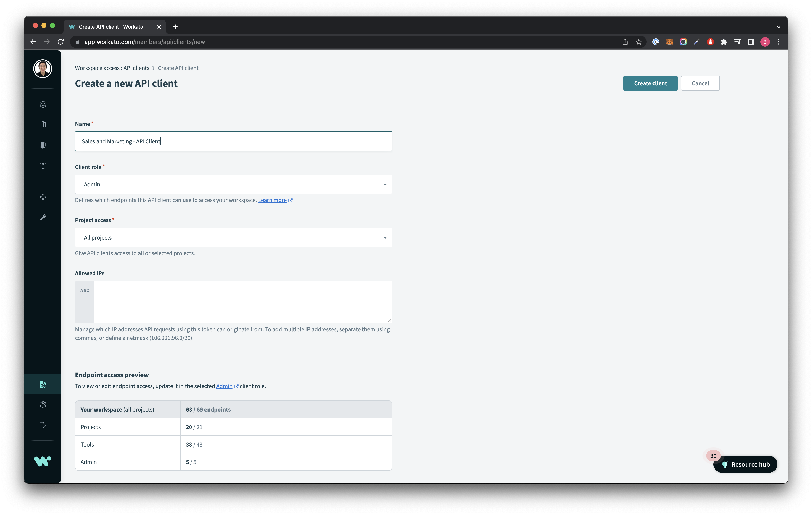
Task: Open browser tab list chevron
Action: (779, 27)
